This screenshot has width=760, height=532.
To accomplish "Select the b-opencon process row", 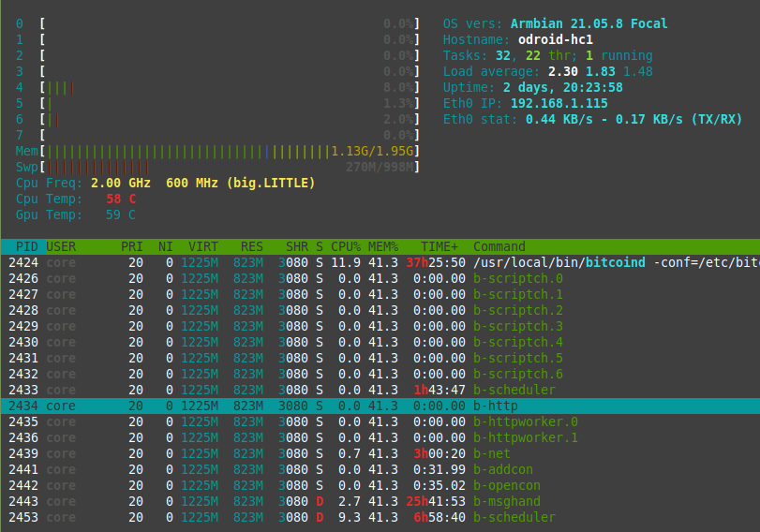I will tap(380, 485).
